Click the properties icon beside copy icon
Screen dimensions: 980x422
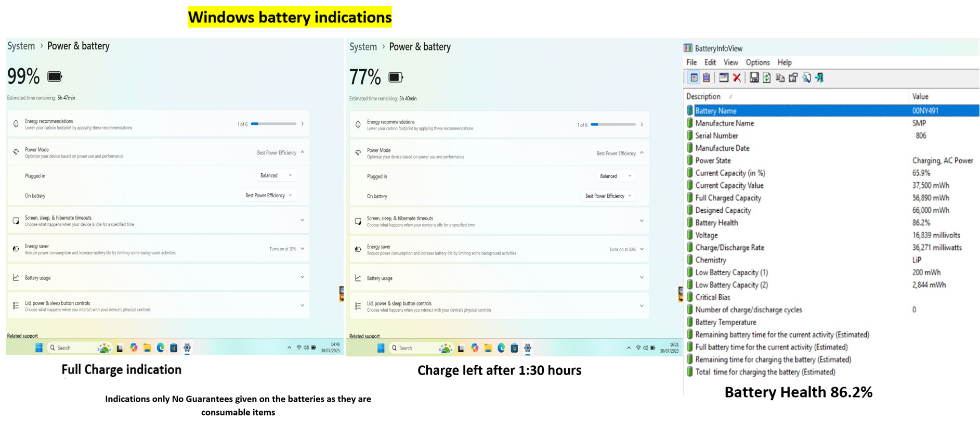(793, 78)
